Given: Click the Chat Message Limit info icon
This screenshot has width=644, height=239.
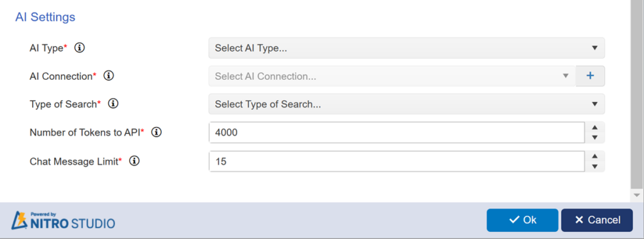Looking at the screenshot, I should (x=135, y=162).
